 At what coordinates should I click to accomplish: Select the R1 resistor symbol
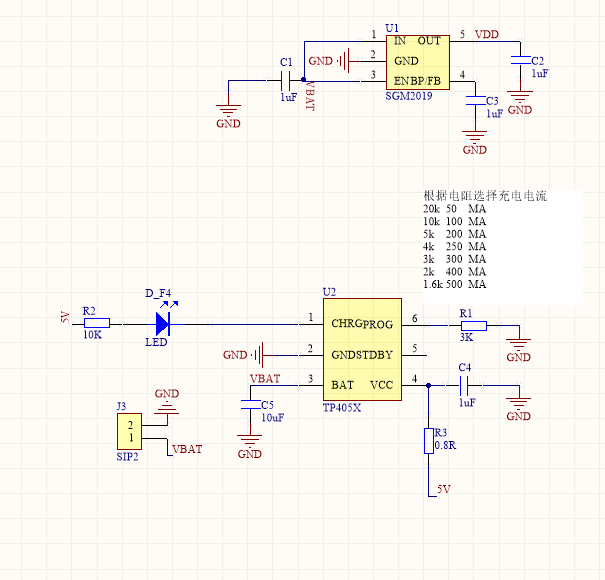pyautogui.click(x=474, y=326)
